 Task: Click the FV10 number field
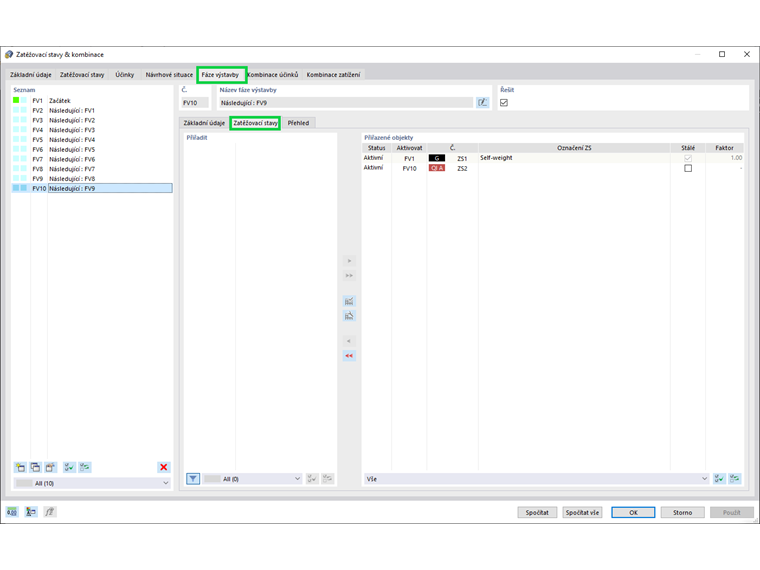[x=195, y=103]
